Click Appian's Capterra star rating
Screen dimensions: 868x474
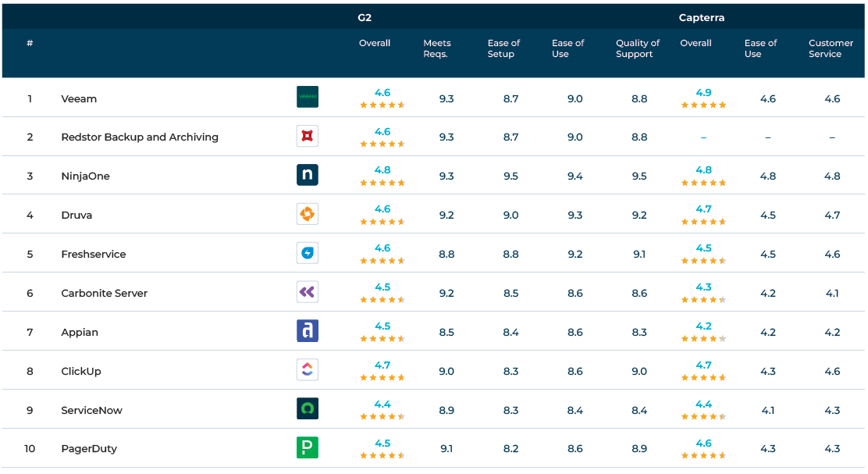(703, 338)
